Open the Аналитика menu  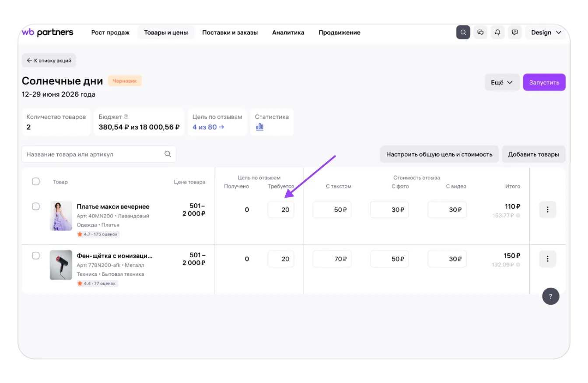point(288,32)
